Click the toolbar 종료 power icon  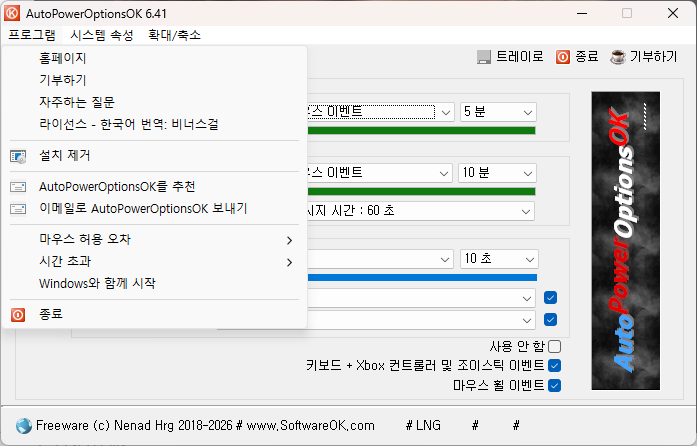563,57
